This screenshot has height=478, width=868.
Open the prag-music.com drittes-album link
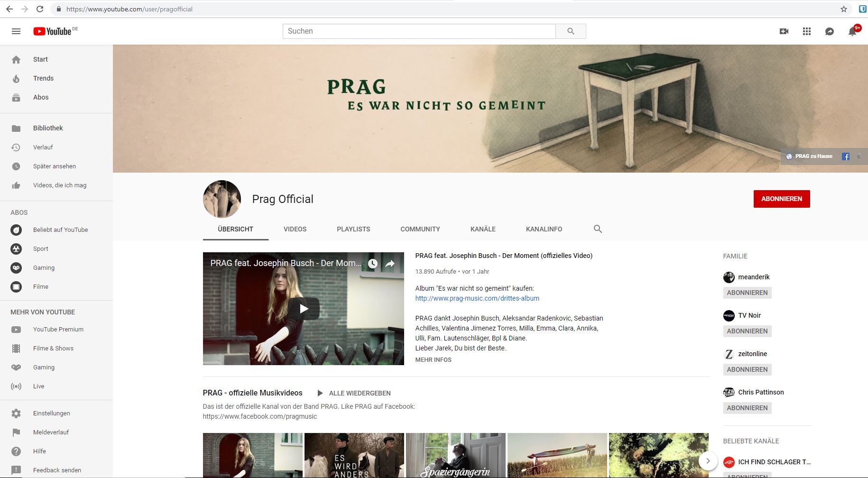477,298
